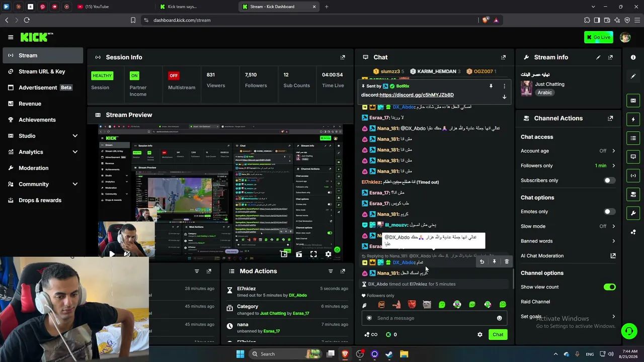Reload the page with browser refresh
644x362 pixels.
coord(27,20)
